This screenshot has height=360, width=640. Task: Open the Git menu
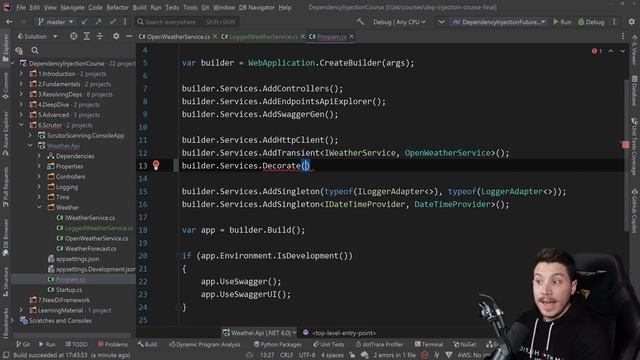[205, 7]
